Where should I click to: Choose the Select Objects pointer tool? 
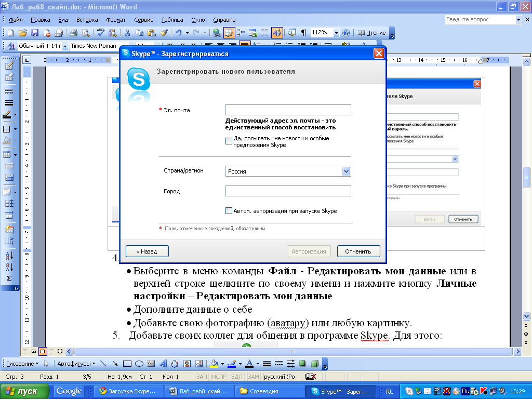click(x=46, y=364)
